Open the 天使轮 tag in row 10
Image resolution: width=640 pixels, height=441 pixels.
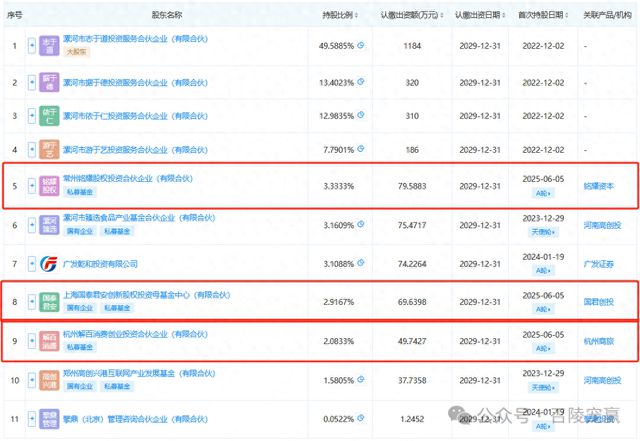[543, 387]
